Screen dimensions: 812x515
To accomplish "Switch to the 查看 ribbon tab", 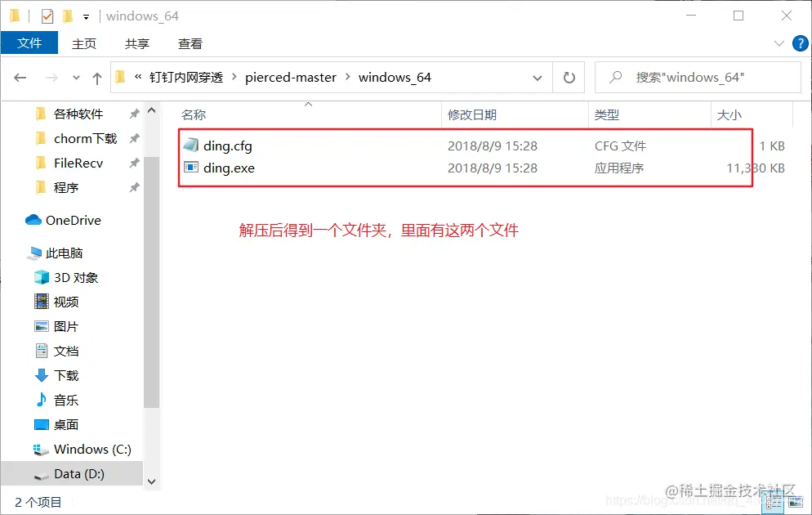I will (190, 43).
